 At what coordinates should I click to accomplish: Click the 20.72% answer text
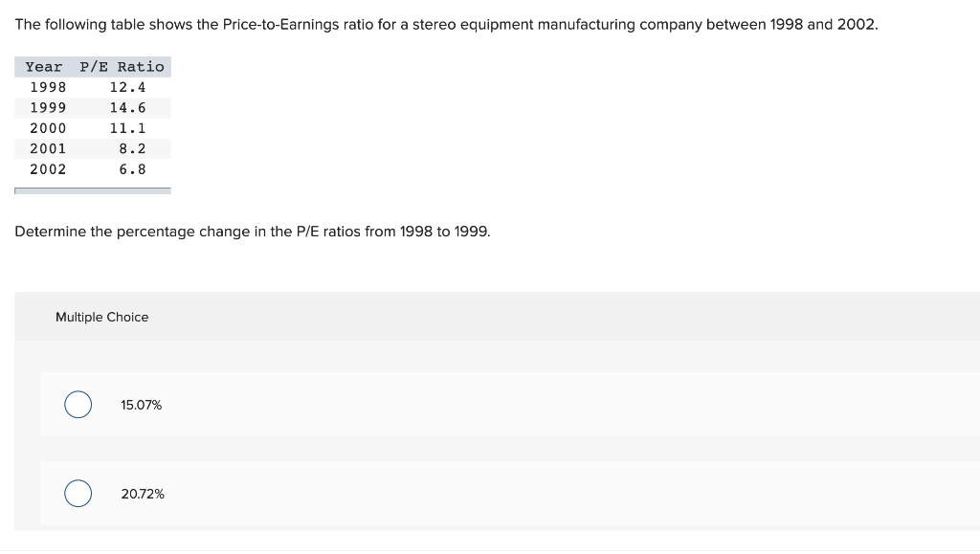click(143, 494)
